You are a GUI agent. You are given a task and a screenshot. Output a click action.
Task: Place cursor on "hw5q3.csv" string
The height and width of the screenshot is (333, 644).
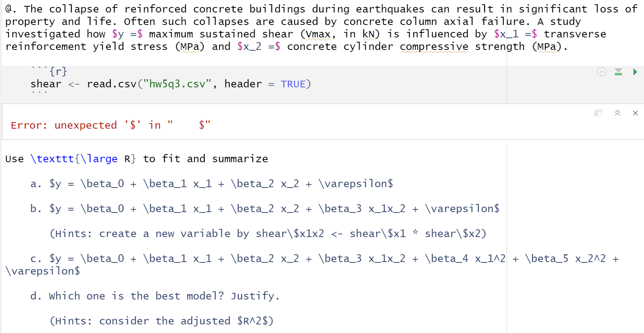[x=177, y=84]
